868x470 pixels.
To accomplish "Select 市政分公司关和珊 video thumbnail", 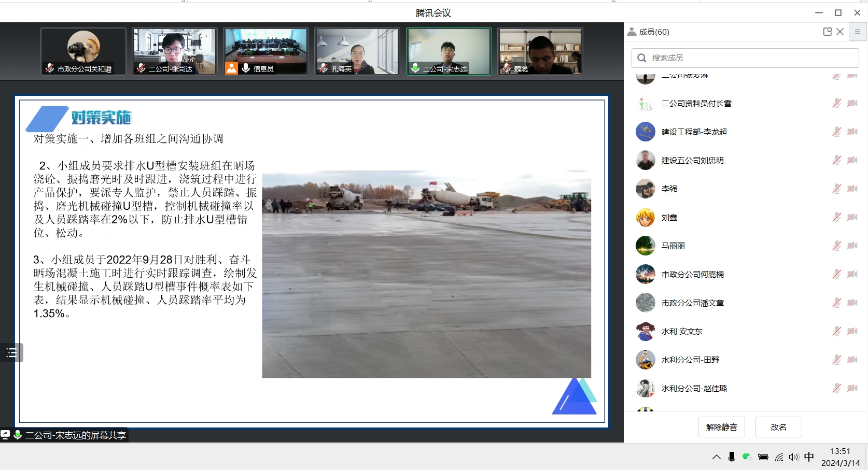I will click(x=83, y=51).
